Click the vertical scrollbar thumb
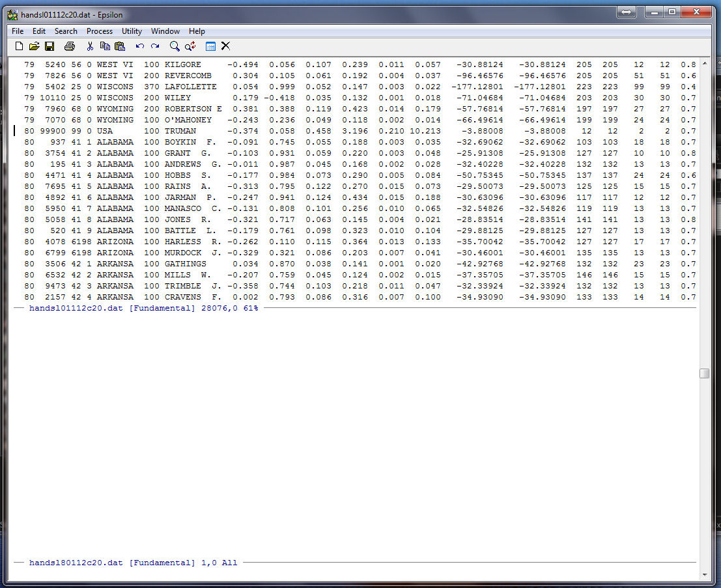Image resolution: width=721 pixels, height=588 pixels. point(704,373)
